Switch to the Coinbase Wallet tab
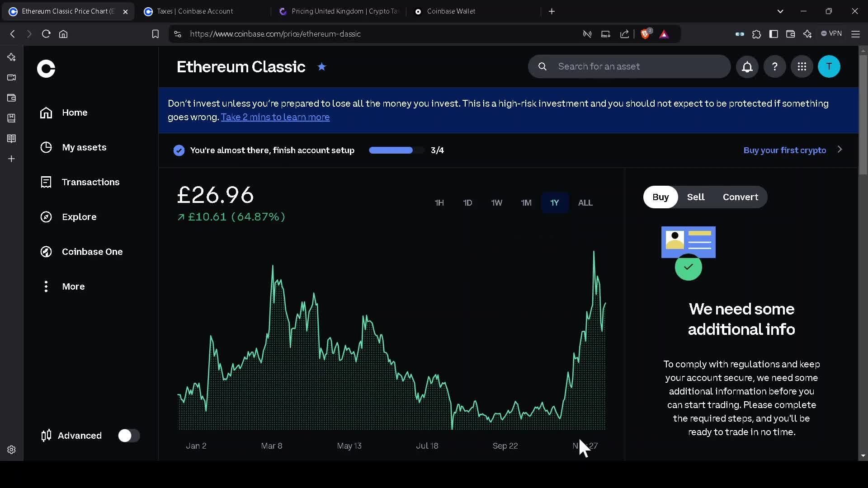The width and height of the screenshot is (868, 488). click(452, 11)
